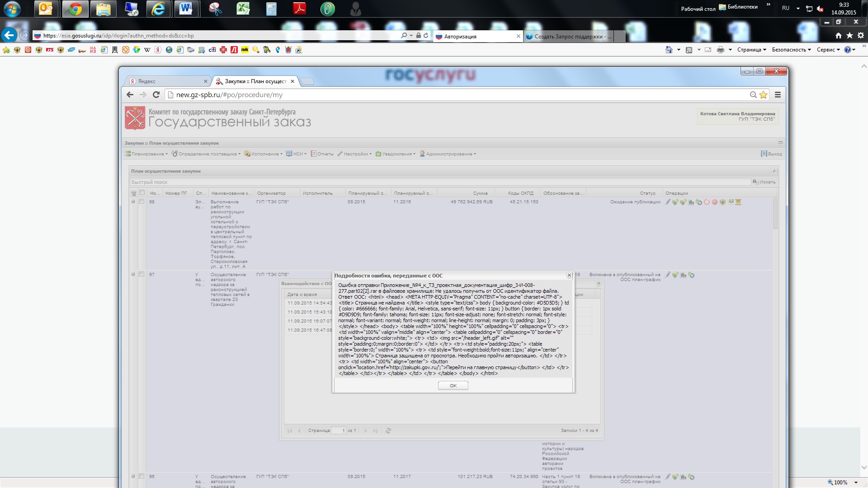Image resolution: width=868 pixels, height=488 pixels.
Task: Open Snipping Tool from taskbar
Action: (215, 9)
